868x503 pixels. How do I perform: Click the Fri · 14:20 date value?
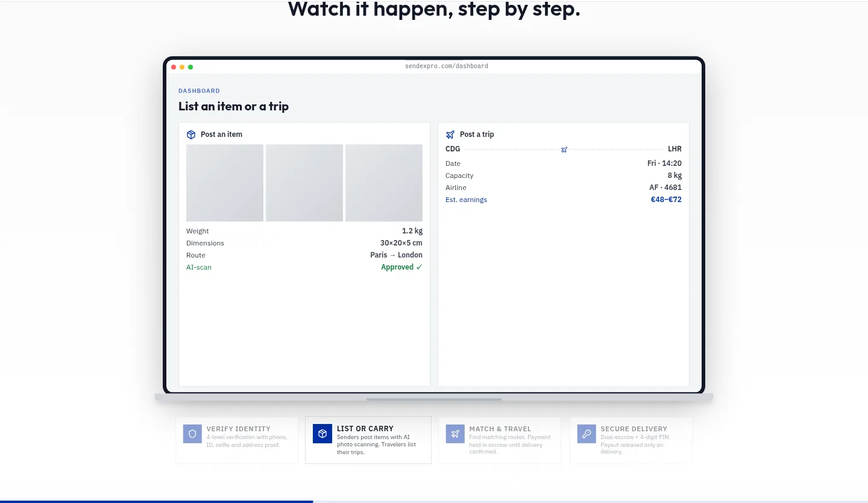click(664, 163)
